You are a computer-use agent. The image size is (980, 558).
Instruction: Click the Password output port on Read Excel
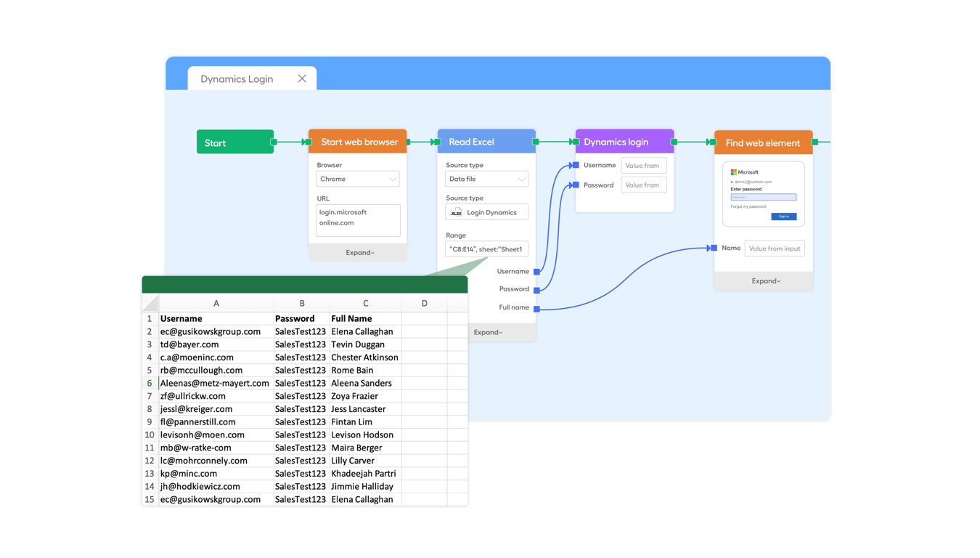pos(536,288)
